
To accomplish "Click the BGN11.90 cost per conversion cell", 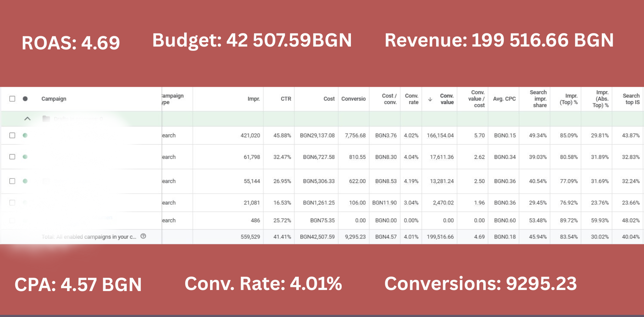I will coord(384,203).
